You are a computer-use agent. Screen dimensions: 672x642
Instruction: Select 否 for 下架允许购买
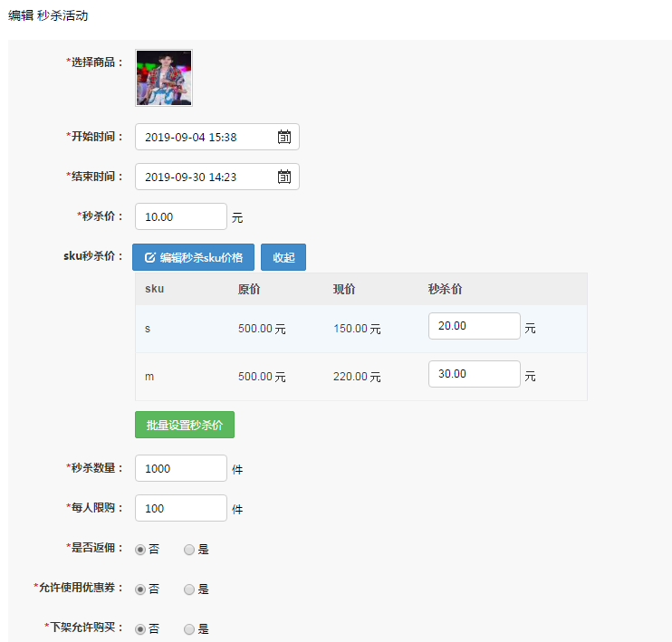click(x=140, y=629)
